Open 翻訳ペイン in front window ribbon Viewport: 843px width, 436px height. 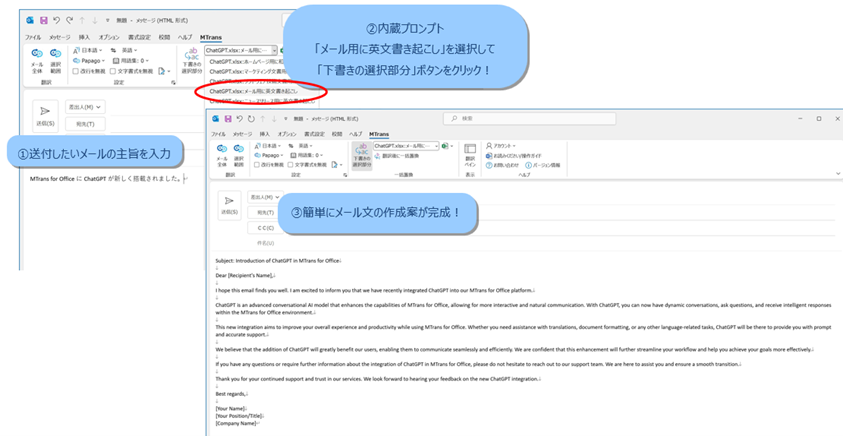point(470,155)
